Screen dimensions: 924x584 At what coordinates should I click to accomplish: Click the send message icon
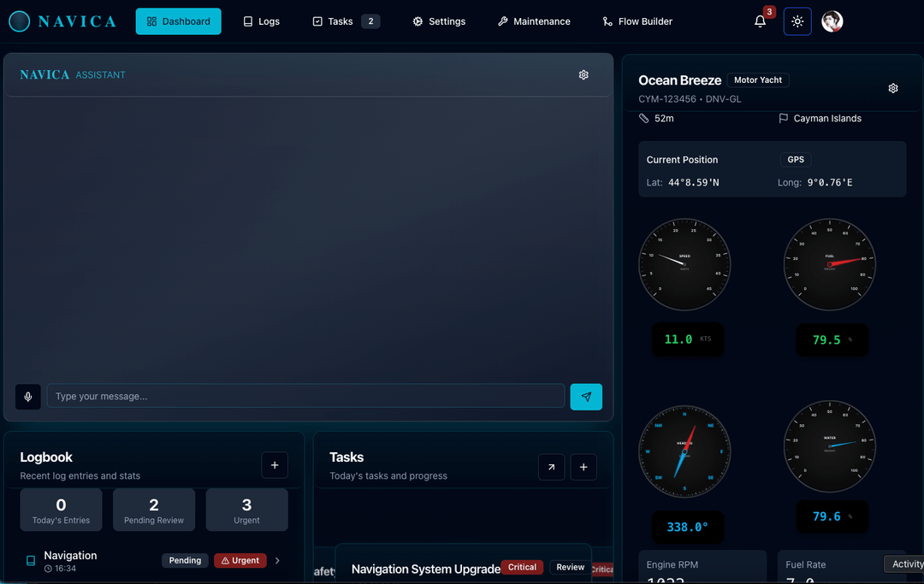pos(586,397)
